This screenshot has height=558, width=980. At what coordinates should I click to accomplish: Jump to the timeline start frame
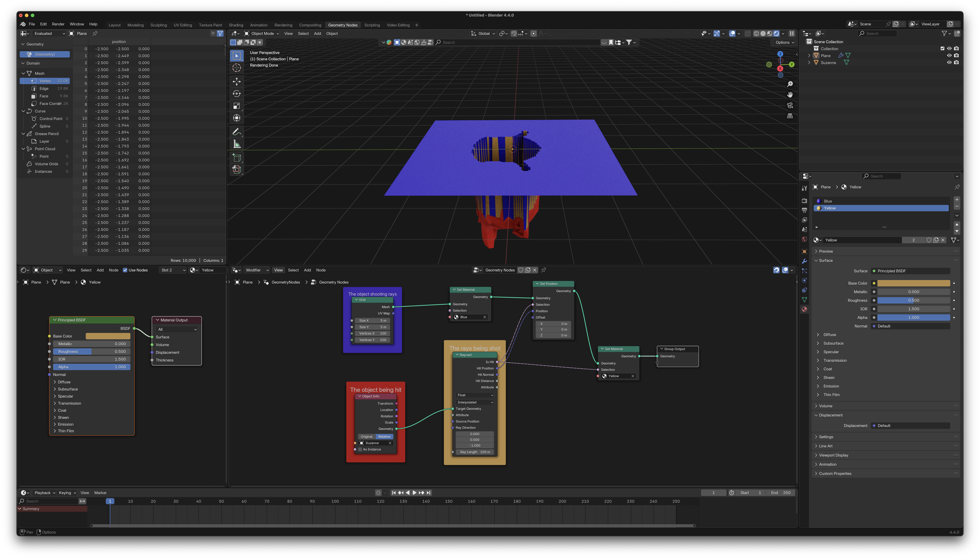(394, 493)
